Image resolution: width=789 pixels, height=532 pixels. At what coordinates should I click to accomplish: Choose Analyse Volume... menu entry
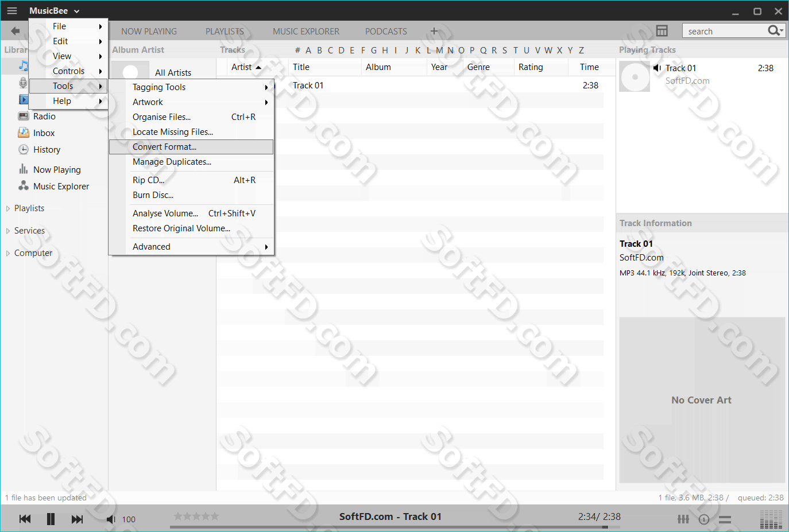pos(191,213)
